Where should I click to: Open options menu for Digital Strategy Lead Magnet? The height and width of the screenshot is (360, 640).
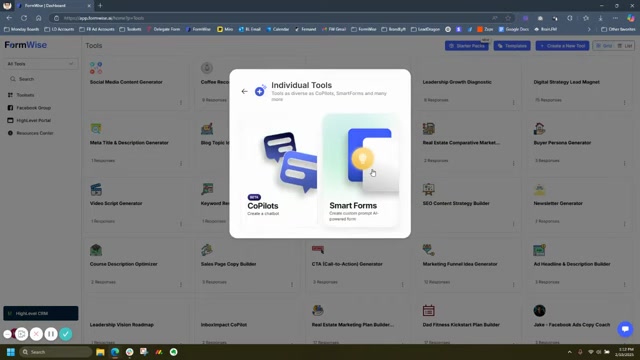pyautogui.click(x=624, y=102)
